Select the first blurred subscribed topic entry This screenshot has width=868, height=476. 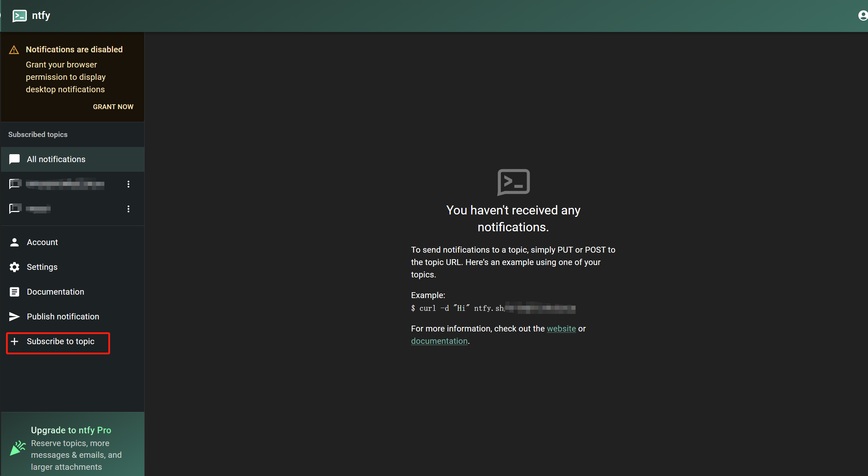65,184
